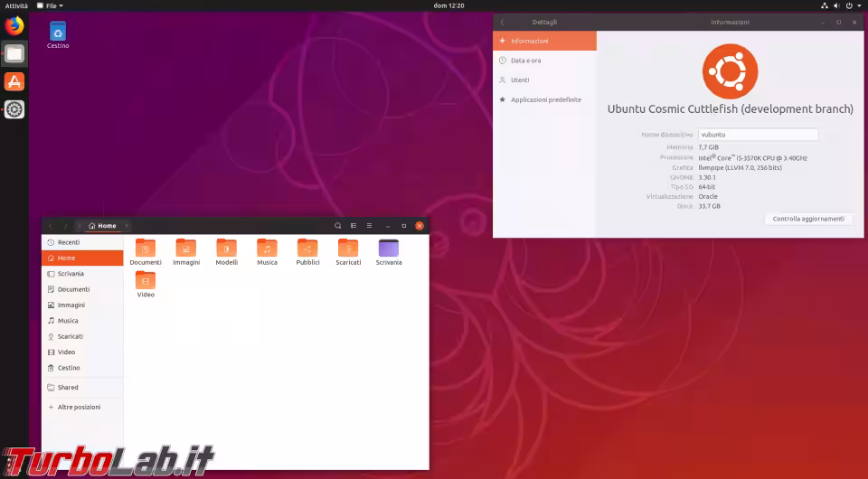This screenshot has height=479, width=868.
Task: Click the Ubuntu logo in Informazioni
Action: tap(731, 71)
